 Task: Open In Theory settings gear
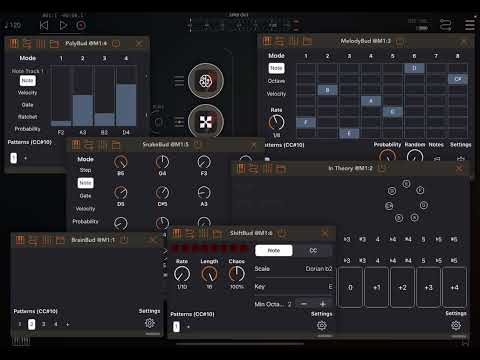(x=456, y=325)
